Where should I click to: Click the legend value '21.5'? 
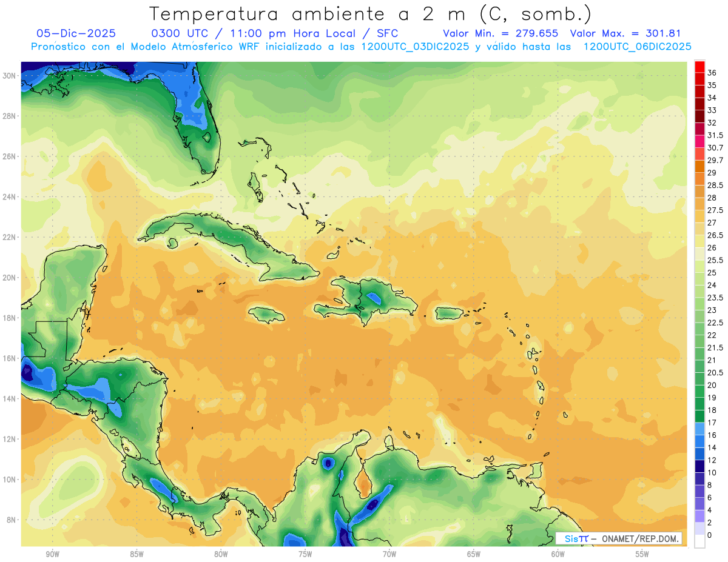[x=715, y=347]
